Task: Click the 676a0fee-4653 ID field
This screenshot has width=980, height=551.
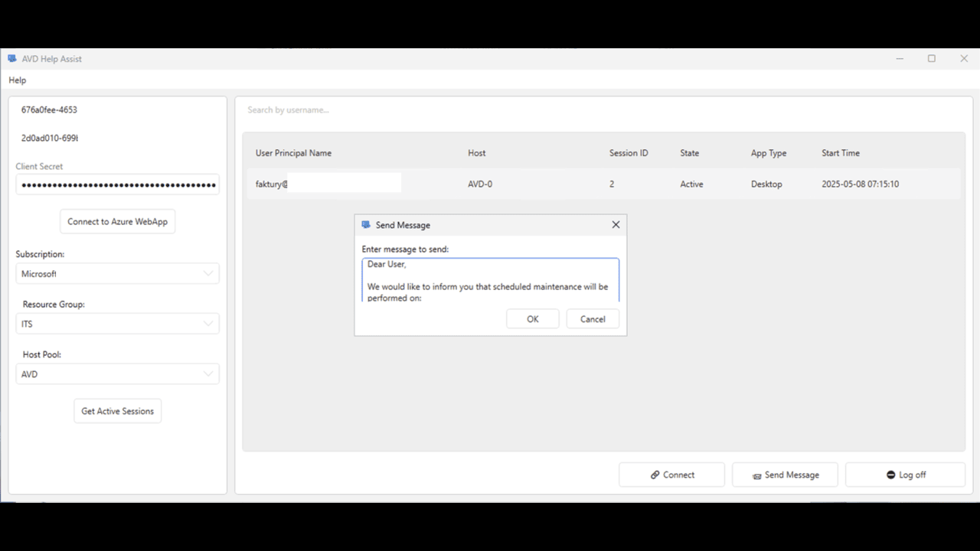Action: tap(117, 109)
